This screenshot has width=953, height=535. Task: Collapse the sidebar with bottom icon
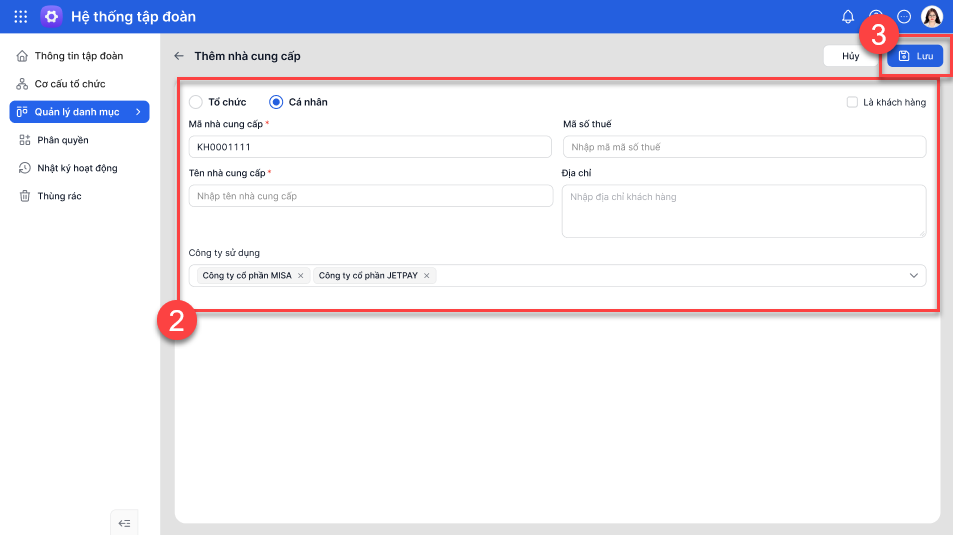tap(124, 522)
